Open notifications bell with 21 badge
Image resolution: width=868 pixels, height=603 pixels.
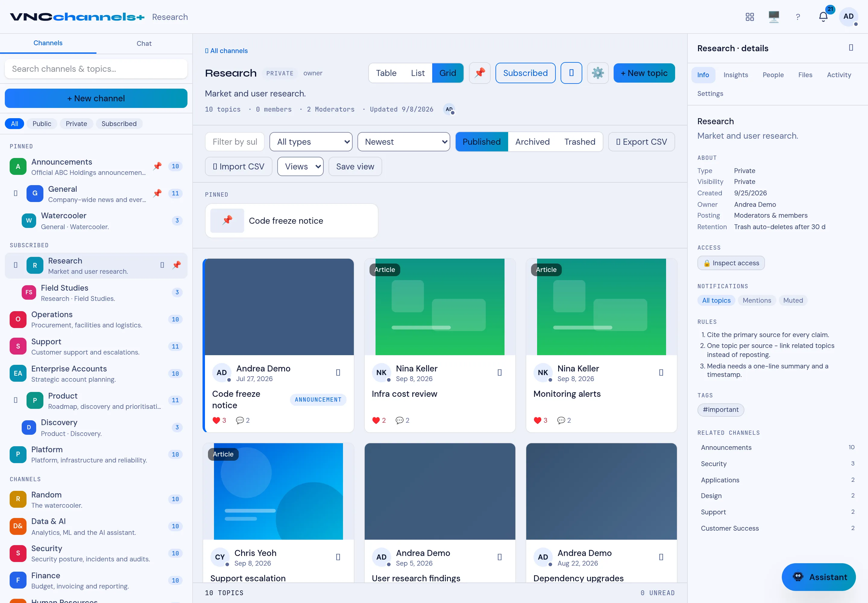pos(823,17)
